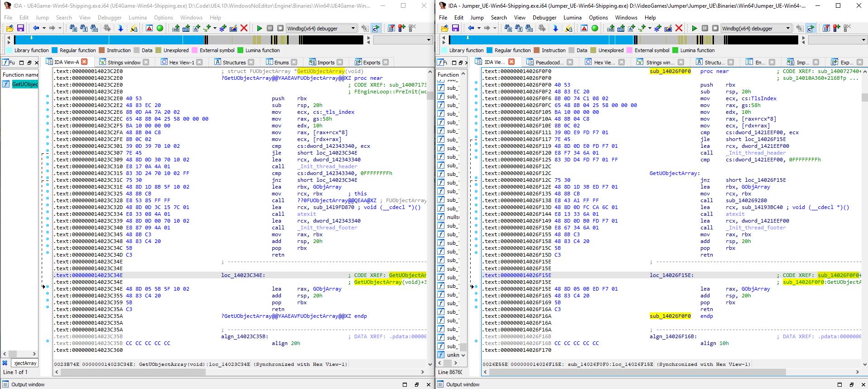
Task: Save the database in the UE4Game window
Action: pos(20,28)
